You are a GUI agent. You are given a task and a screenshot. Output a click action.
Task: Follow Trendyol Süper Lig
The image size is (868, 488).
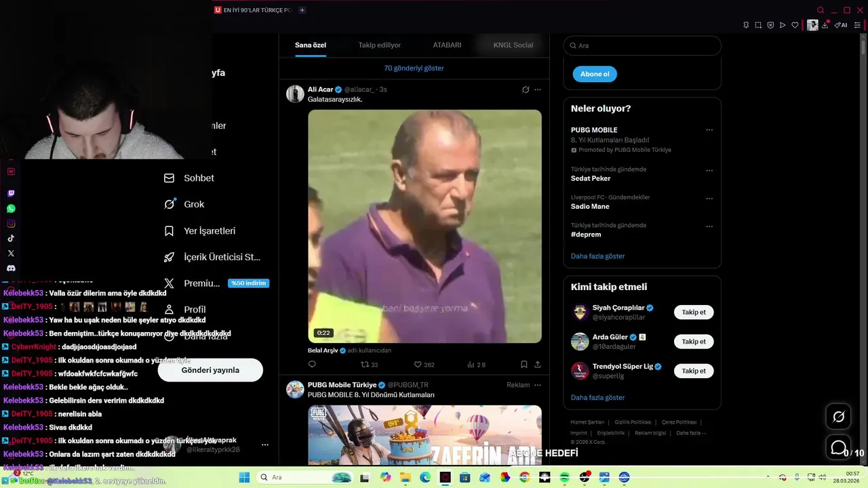[x=694, y=371]
